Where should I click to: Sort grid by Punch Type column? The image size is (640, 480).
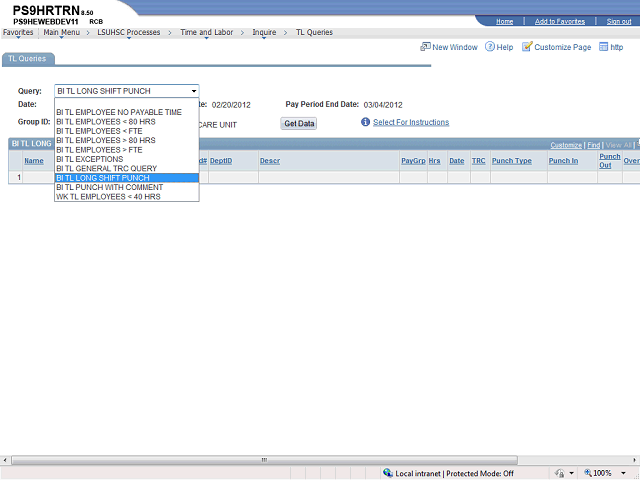pyautogui.click(x=512, y=161)
